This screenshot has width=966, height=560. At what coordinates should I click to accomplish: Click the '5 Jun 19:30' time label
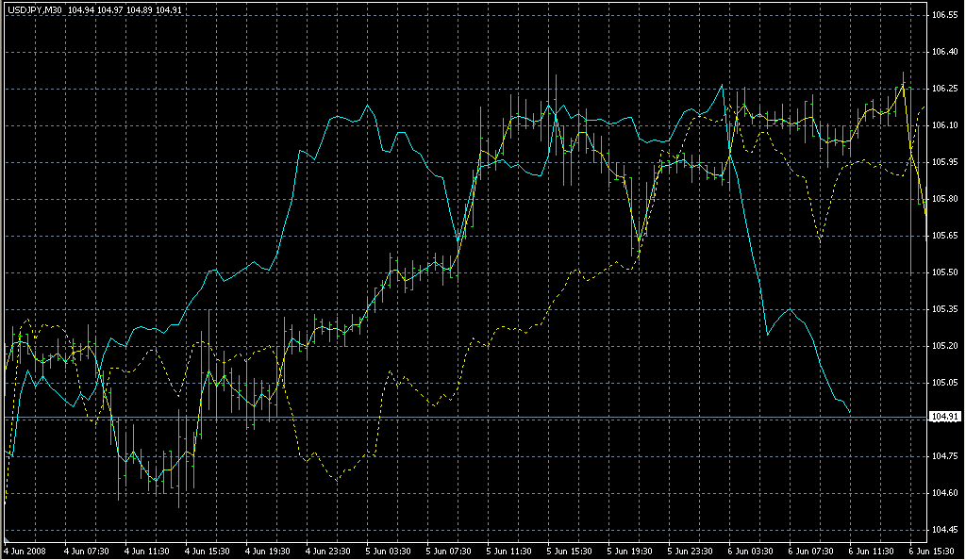(x=632, y=551)
